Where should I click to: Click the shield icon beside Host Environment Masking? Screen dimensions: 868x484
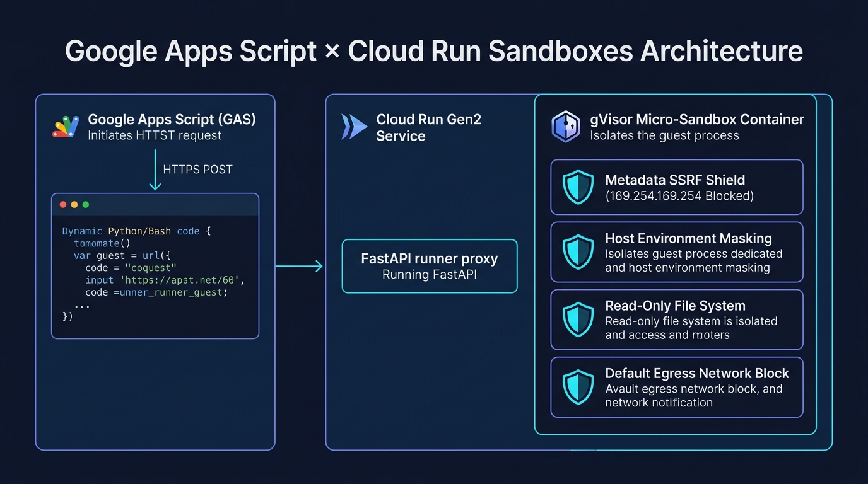[x=578, y=252]
